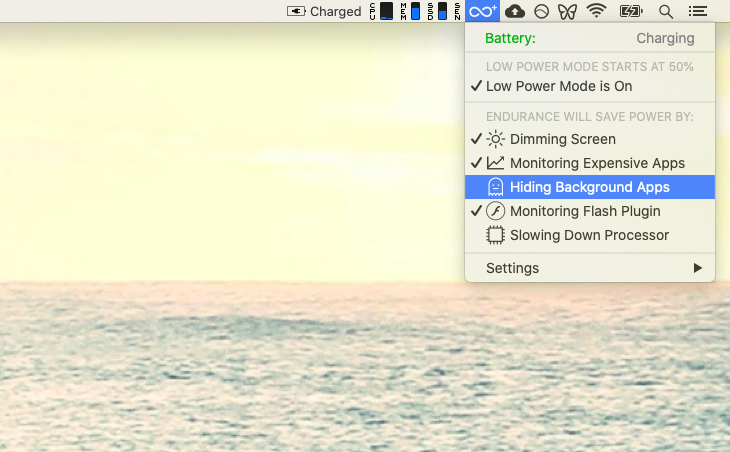Image resolution: width=730 pixels, height=452 pixels.
Task: Open the Endurance infinity menu bar icon
Action: (482, 11)
